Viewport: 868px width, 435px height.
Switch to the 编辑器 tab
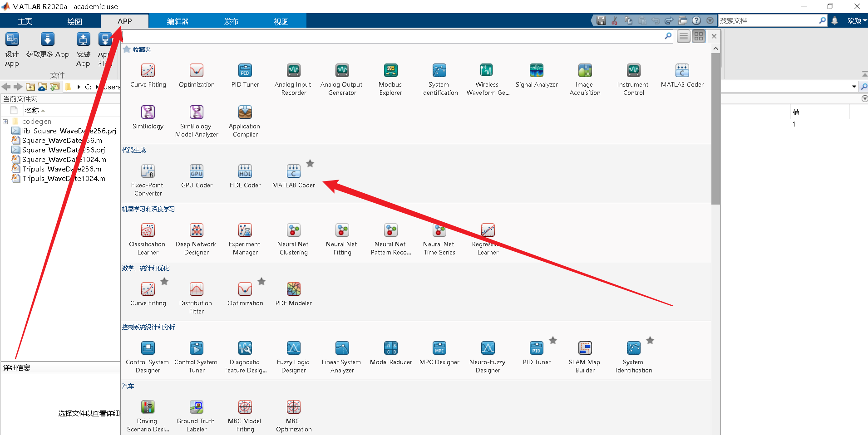pyautogui.click(x=178, y=21)
